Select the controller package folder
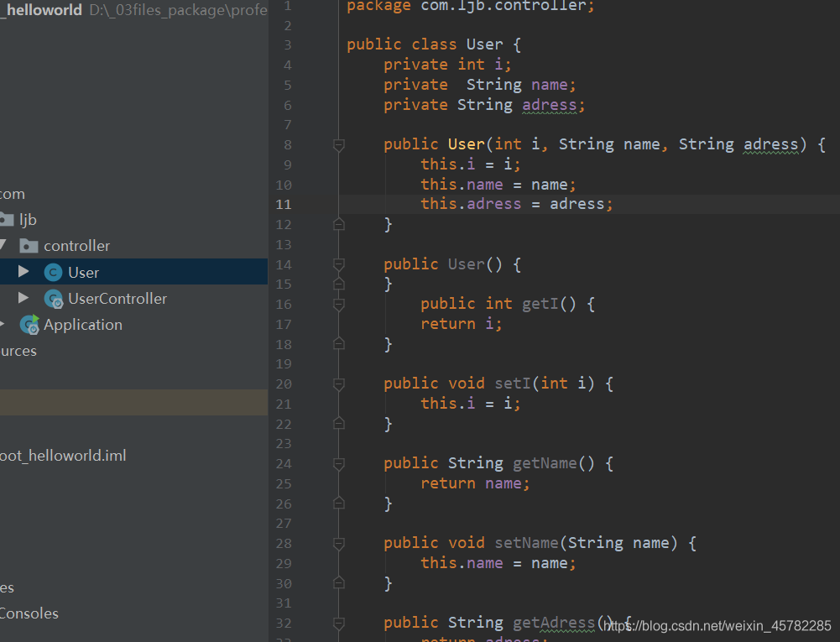The width and height of the screenshot is (840, 642). point(76,246)
